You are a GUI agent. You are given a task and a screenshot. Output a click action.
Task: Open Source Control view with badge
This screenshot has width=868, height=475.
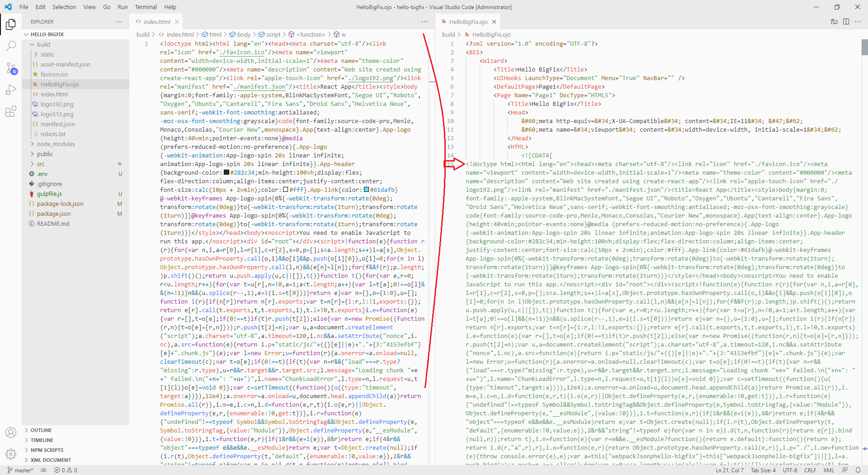[11, 68]
